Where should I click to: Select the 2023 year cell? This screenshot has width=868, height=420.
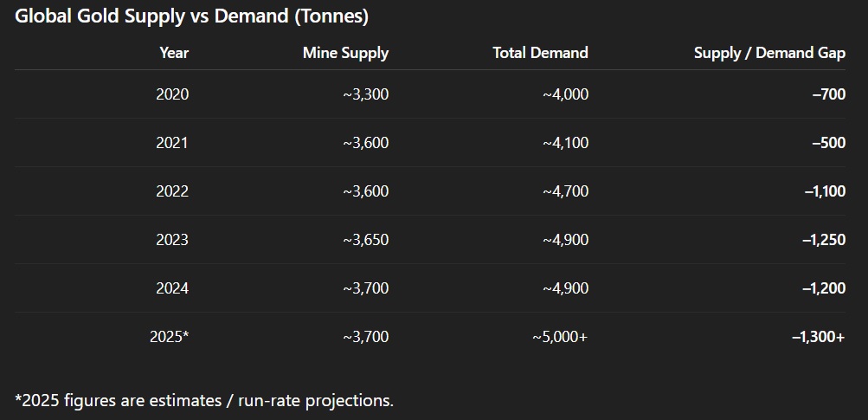coord(172,240)
